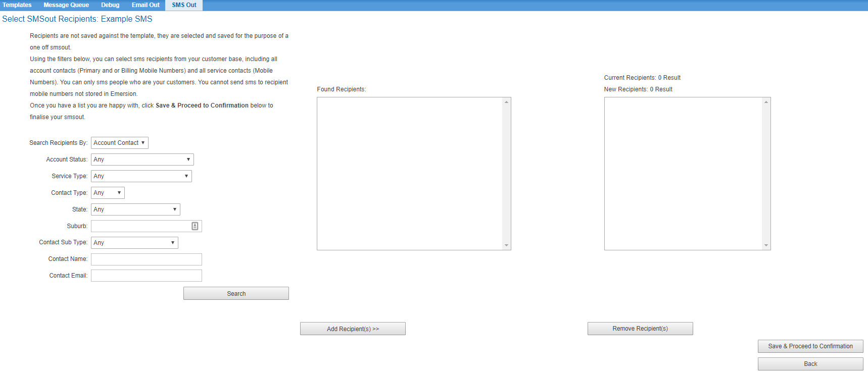868x372 pixels.
Task: Focus the Contact Name input field
Action: tap(147, 259)
